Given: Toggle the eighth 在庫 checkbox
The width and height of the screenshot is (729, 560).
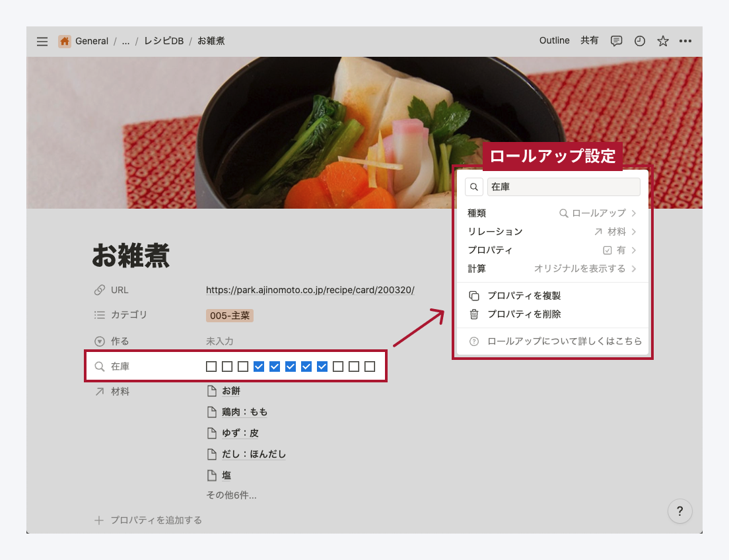Looking at the screenshot, I should tap(322, 367).
